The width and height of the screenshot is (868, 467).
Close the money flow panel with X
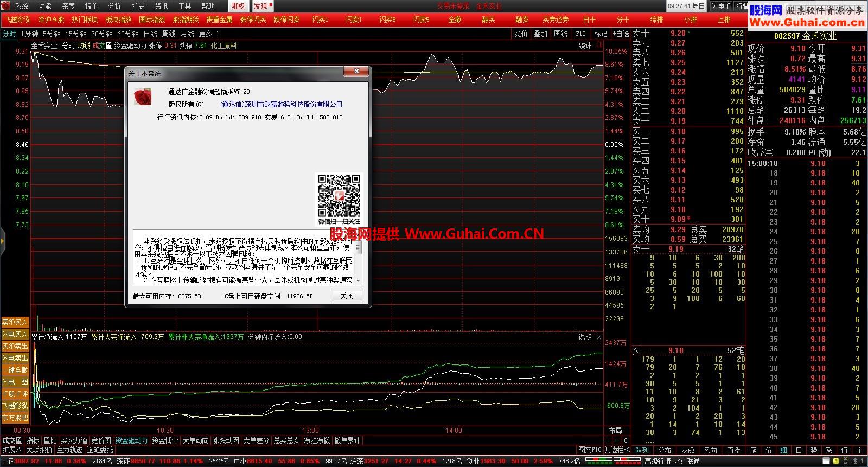(599, 337)
